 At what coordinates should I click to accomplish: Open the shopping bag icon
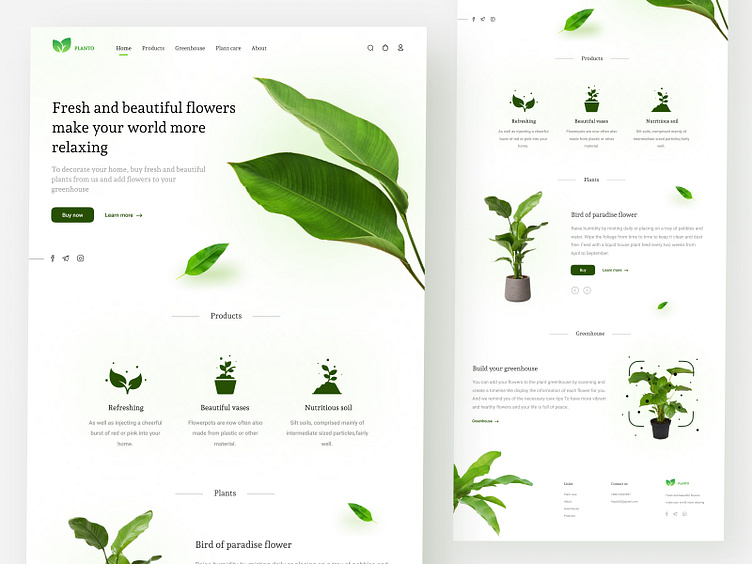pos(385,47)
